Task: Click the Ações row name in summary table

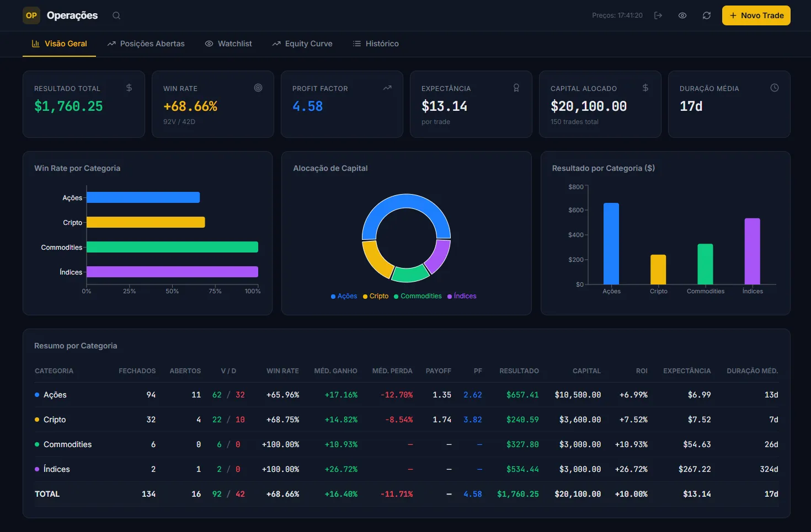Action: [x=55, y=395]
